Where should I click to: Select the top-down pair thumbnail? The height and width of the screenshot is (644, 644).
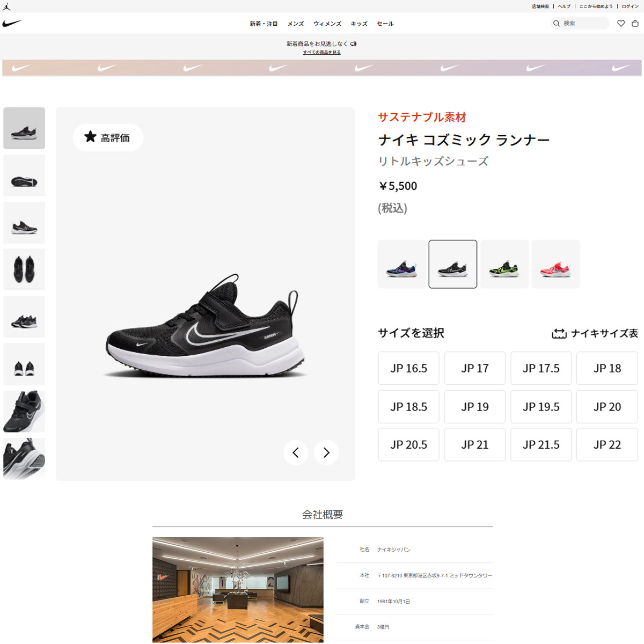(x=24, y=269)
